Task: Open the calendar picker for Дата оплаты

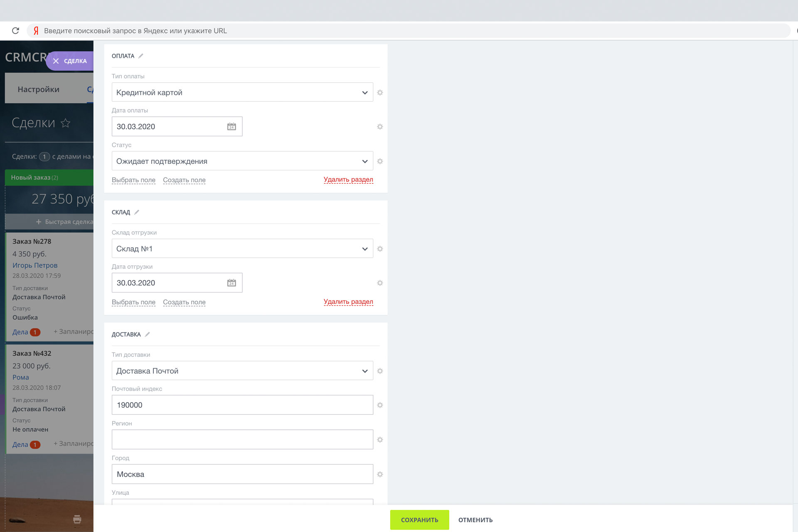Action: click(232, 127)
